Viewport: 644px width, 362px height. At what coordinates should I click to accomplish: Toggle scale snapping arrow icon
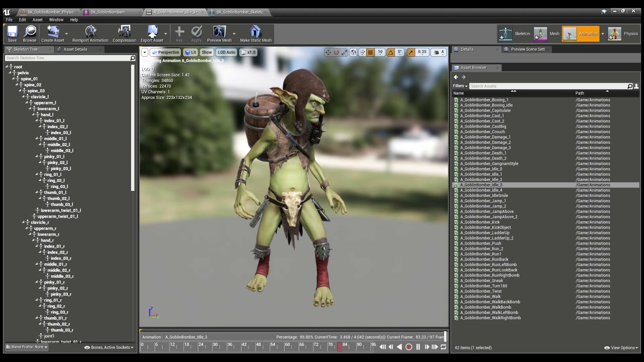point(411,52)
